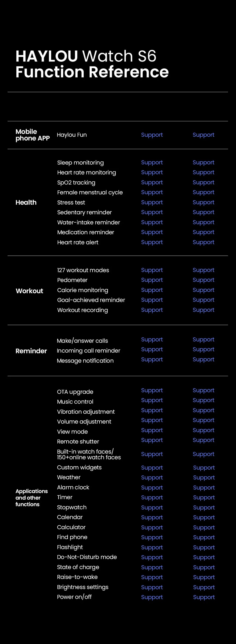Click the Do-Not-Disturb mode label
This screenshot has width=236, height=644.
(87, 557)
